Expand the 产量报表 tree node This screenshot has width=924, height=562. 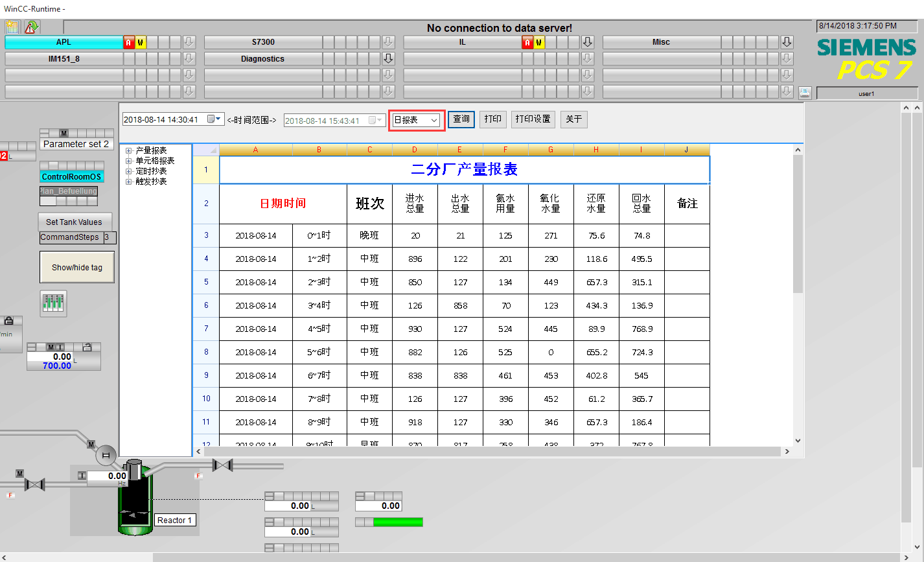point(129,150)
